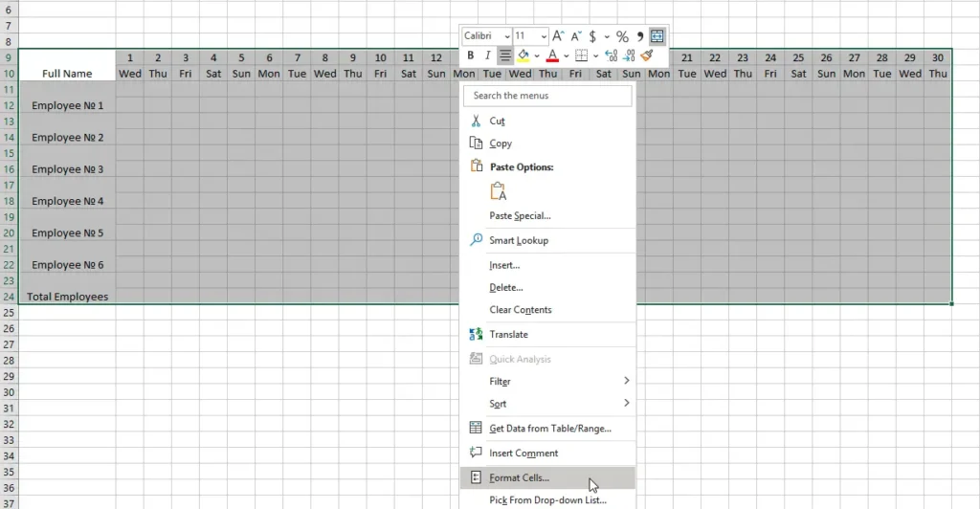Open the font size 11 dropdown
Viewport: 980px width, 509px height.
(x=544, y=36)
